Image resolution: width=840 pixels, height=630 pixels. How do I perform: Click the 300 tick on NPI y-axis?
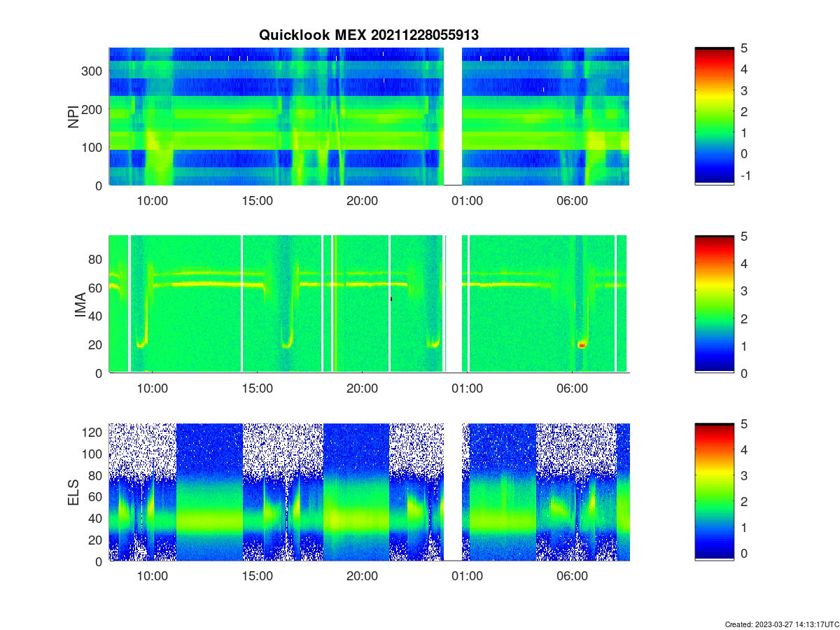[x=93, y=71]
